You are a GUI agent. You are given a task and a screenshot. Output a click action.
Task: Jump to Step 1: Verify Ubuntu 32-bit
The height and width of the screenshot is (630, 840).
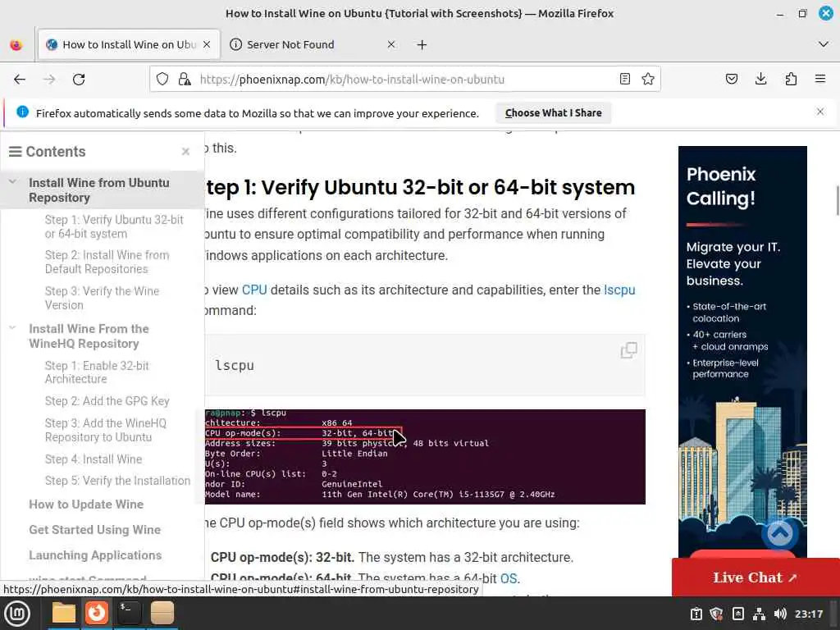coord(114,226)
